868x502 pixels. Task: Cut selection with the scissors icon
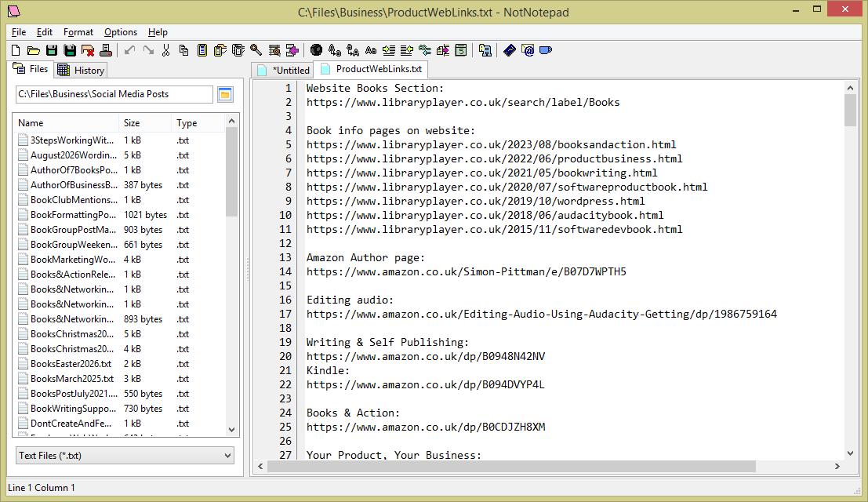[166, 50]
